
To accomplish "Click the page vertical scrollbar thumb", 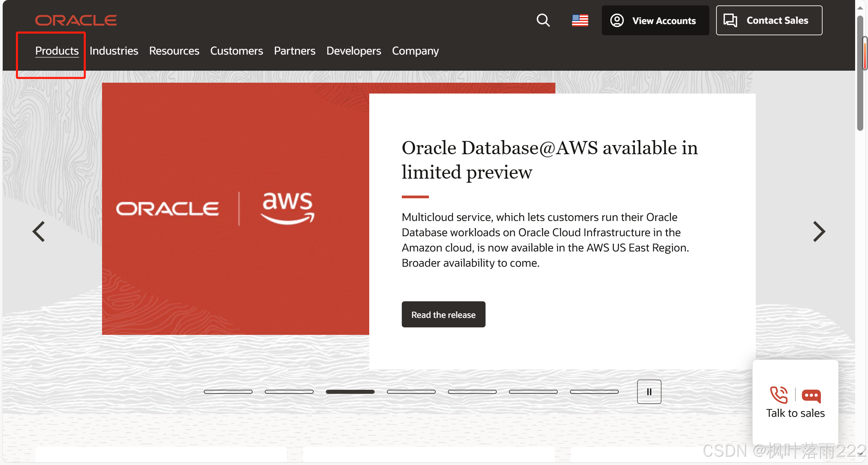I will pyautogui.click(x=860, y=73).
